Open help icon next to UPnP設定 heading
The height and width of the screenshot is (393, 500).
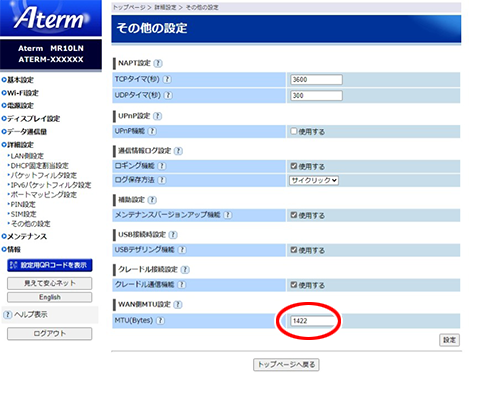coord(158,116)
